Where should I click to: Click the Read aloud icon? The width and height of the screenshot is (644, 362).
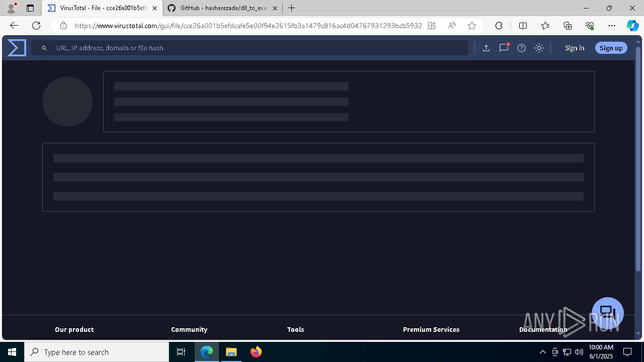pos(452,26)
